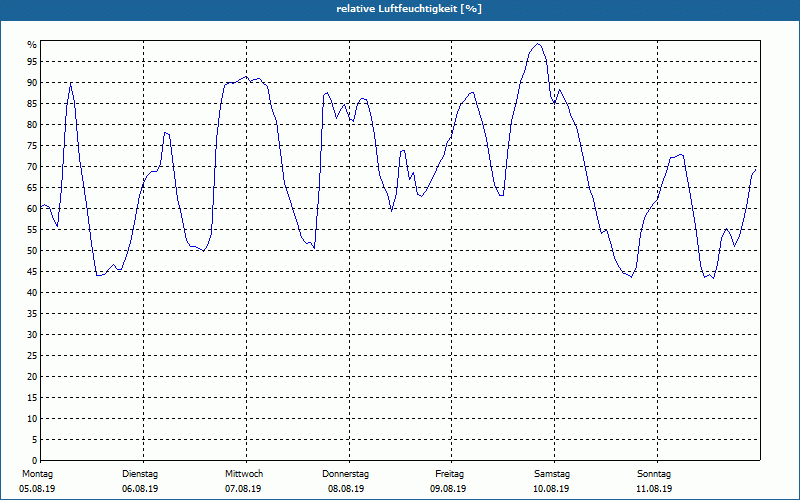Click the y-axis value '85'
This screenshot has height=500, width=800.
(32, 104)
